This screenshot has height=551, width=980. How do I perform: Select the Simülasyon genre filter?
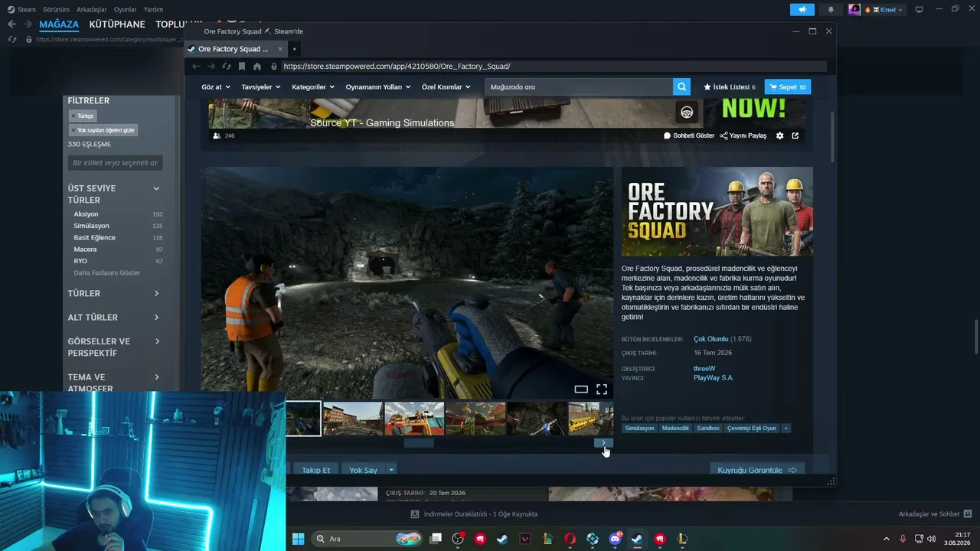[x=91, y=226]
